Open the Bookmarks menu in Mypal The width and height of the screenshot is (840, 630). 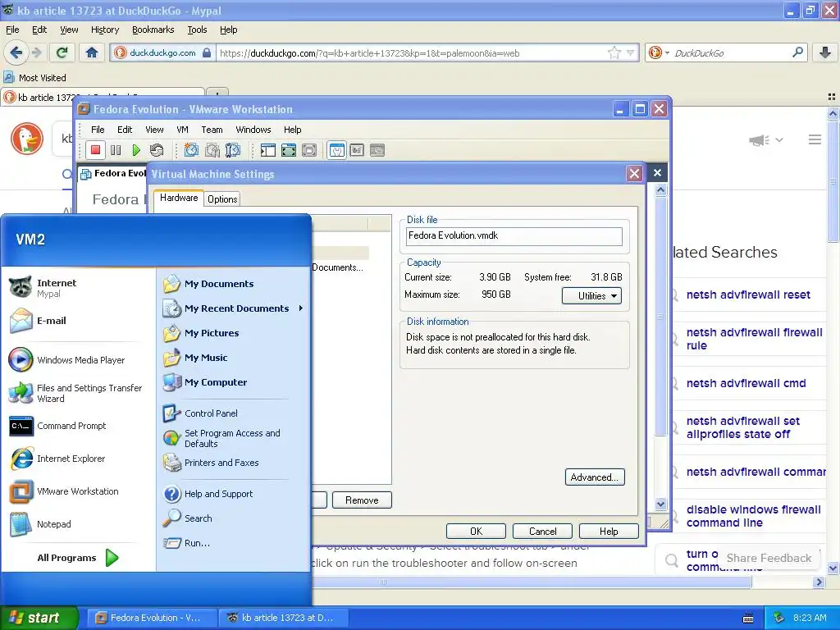pyautogui.click(x=153, y=30)
